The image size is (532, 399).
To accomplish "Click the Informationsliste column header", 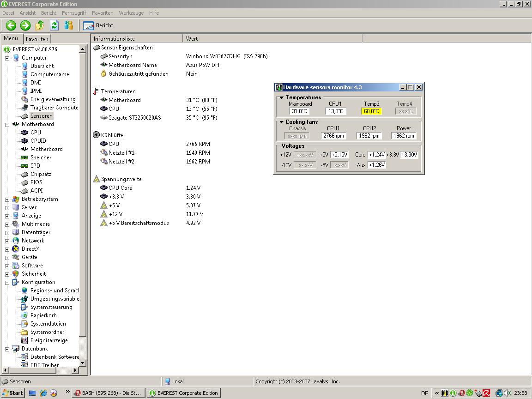I will [x=137, y=39].
